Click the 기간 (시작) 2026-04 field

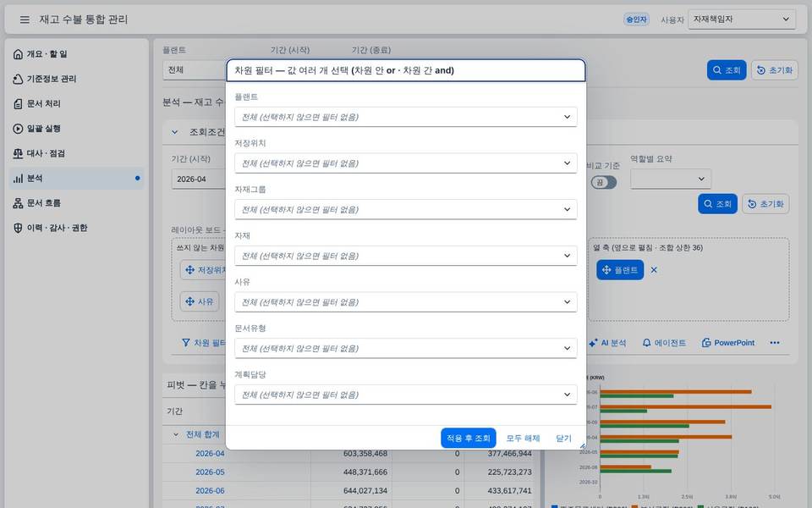click(x=199, y=179)
